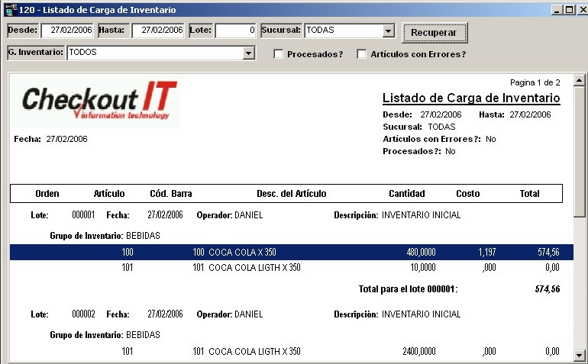Viewport: 588px width, 364px height.
Task: Click the application icon in the title bar
Action: click(11, 9)
